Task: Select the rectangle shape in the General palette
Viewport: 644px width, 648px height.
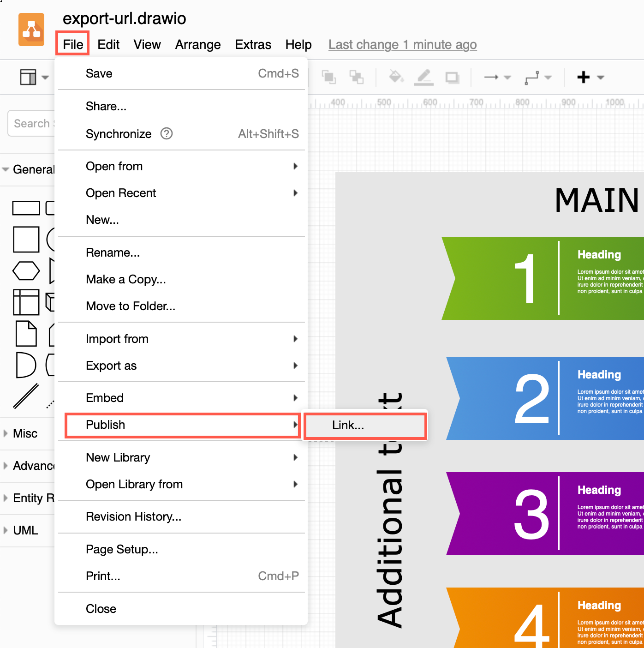Action: pyautogui.click(x=26, y=208)
